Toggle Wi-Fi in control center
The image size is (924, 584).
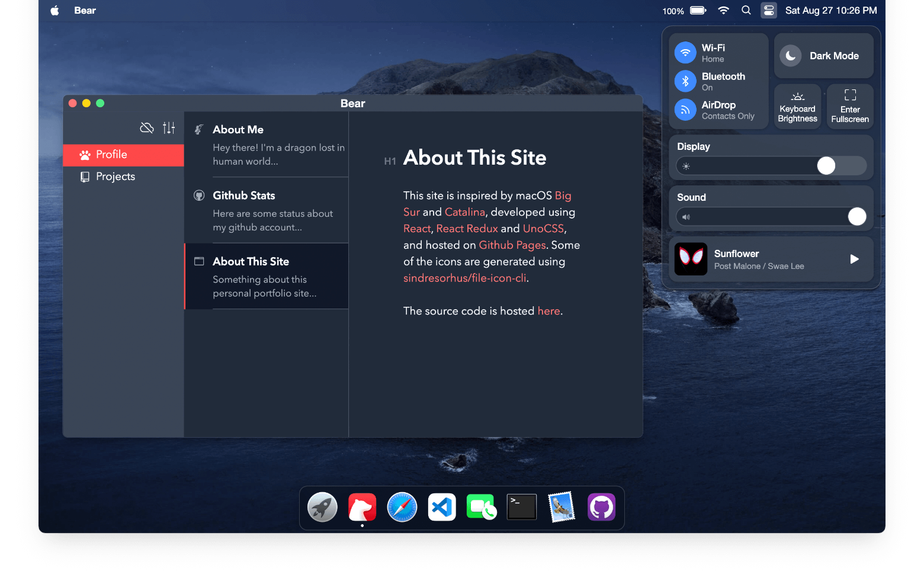pyautogui.click(x=685, y=53)
